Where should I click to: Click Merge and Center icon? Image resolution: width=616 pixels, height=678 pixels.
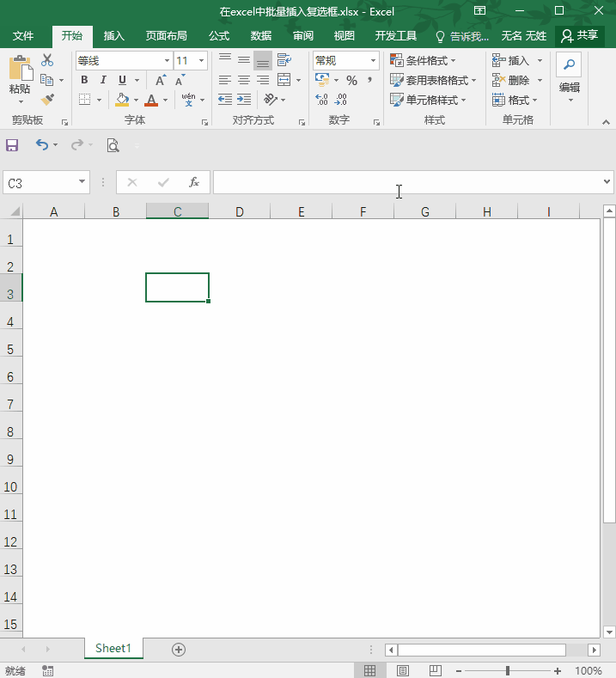pyautogui.click(x=284, y=80)
